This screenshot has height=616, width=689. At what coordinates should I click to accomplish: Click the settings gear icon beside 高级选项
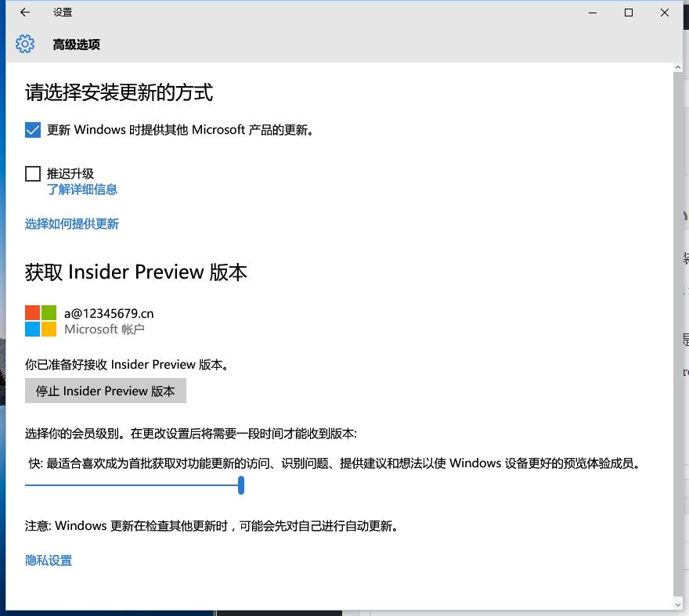tap(25, 44)
